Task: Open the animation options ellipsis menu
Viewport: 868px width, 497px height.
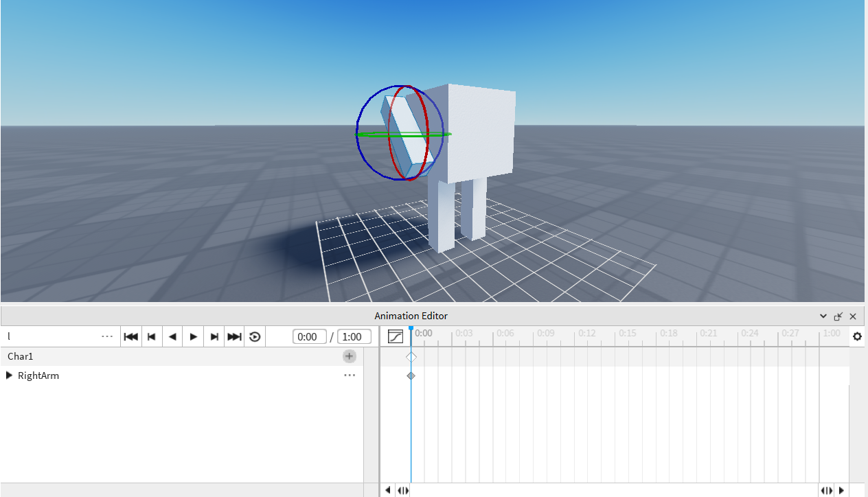Action: tap(106, 336)
